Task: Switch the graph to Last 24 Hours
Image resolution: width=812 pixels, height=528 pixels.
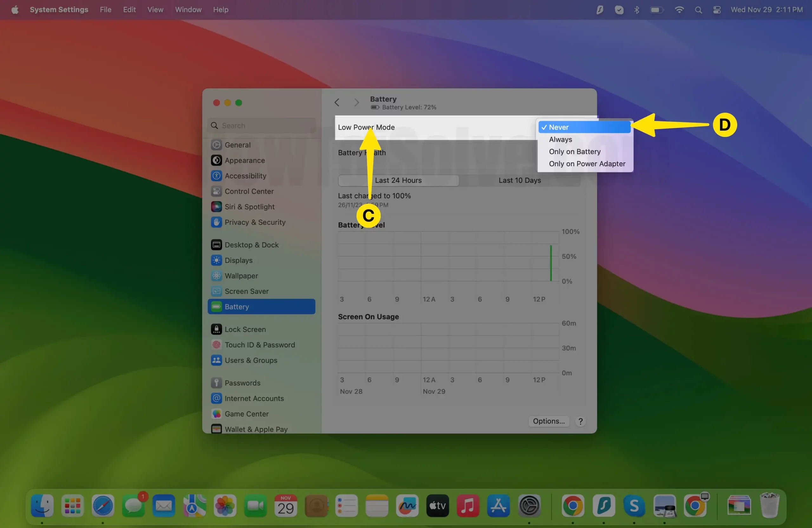Action: [398, 180]
